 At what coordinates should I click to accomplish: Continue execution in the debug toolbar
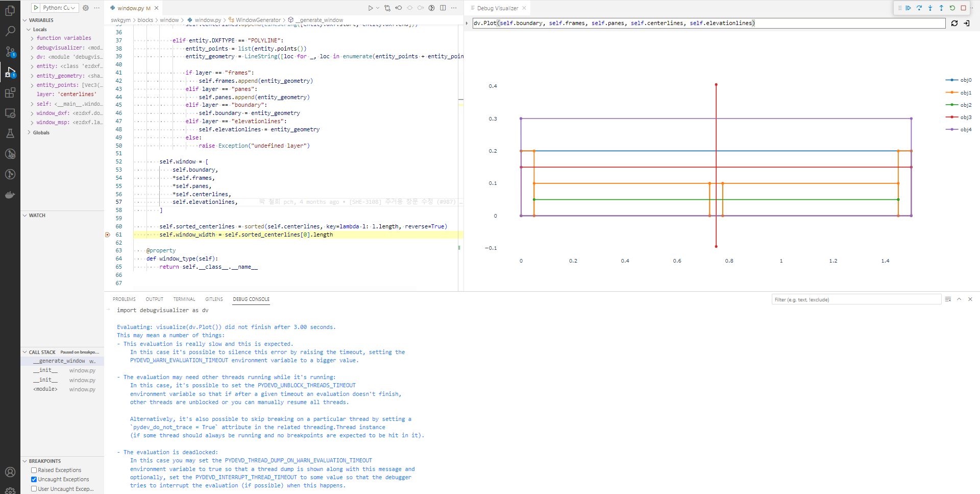(x=908, y=8)
